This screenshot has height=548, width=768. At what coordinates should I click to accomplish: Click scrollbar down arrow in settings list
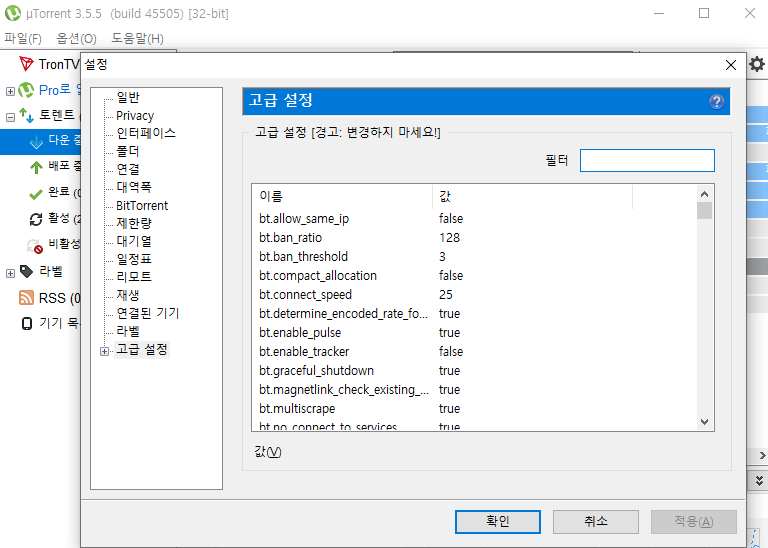pyautogui.click(x=704, y=422)
